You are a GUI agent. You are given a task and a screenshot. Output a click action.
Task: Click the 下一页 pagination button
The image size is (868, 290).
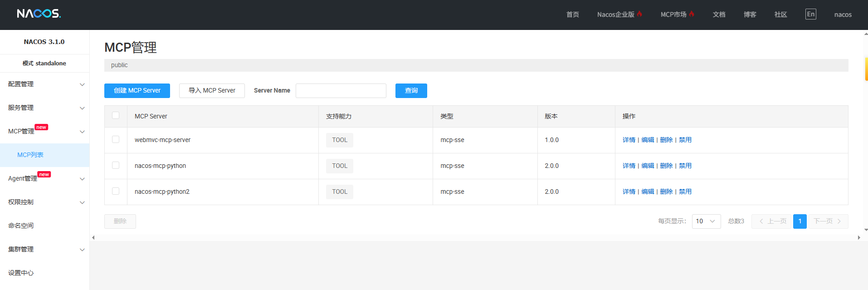(829, 221)
